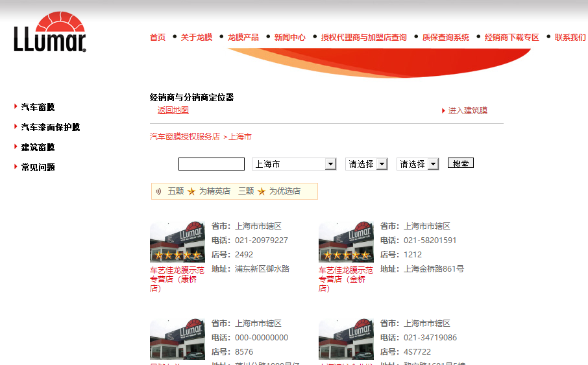
Task: Click 汽车窗膜授权服务店 breadcrumb
Action: click(185, 137)
